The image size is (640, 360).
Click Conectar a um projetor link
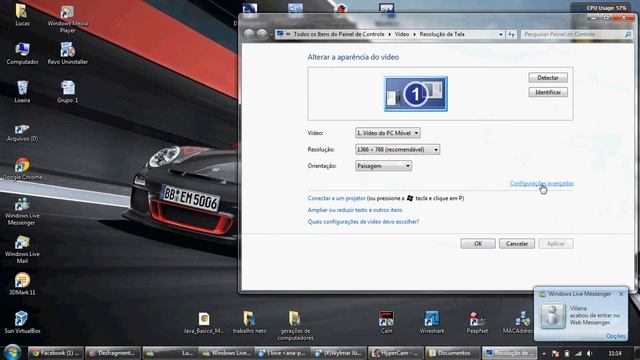336,198
